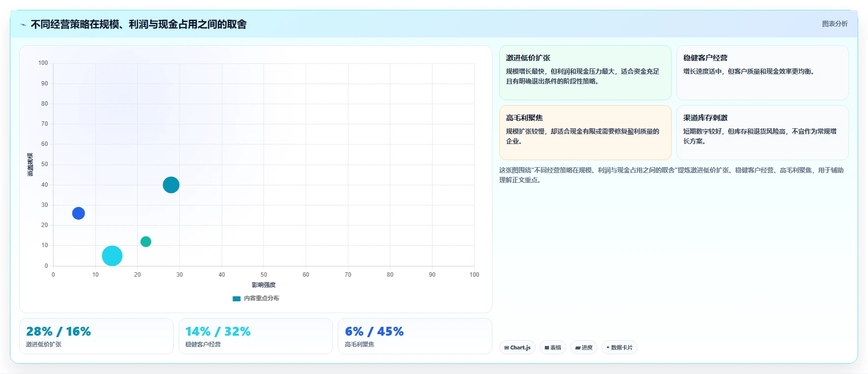
Task: Click the 6% / 45% stat card
Action: pos(415,336)
